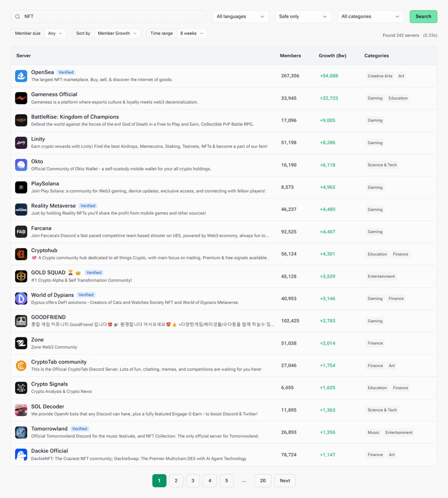448x498 pixels.
Task: Click the Verified badge next to OpenSea
Action: pyautogui.click(x=66, y=72)
